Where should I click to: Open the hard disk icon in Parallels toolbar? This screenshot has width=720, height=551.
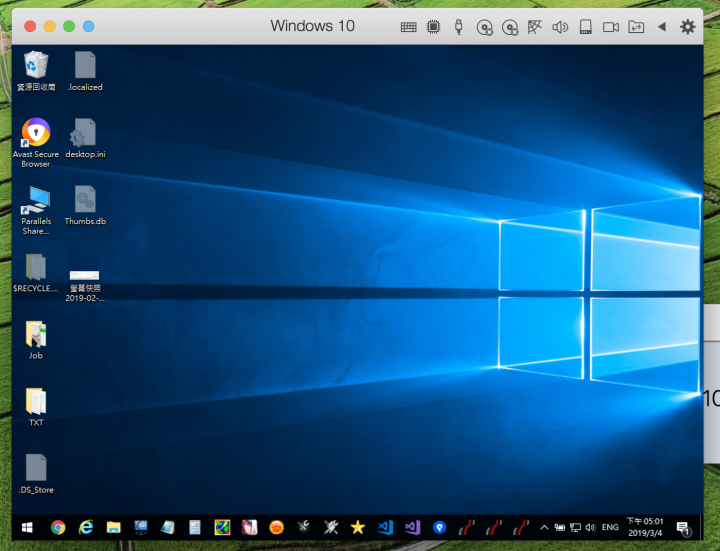tap(585, 27)
